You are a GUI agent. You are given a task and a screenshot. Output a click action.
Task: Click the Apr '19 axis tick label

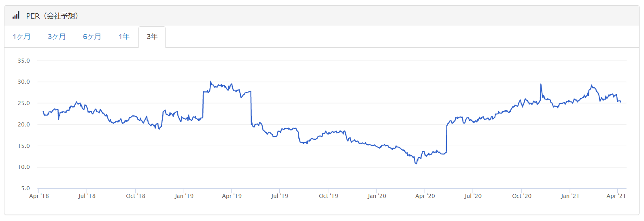tap(232, 196)
